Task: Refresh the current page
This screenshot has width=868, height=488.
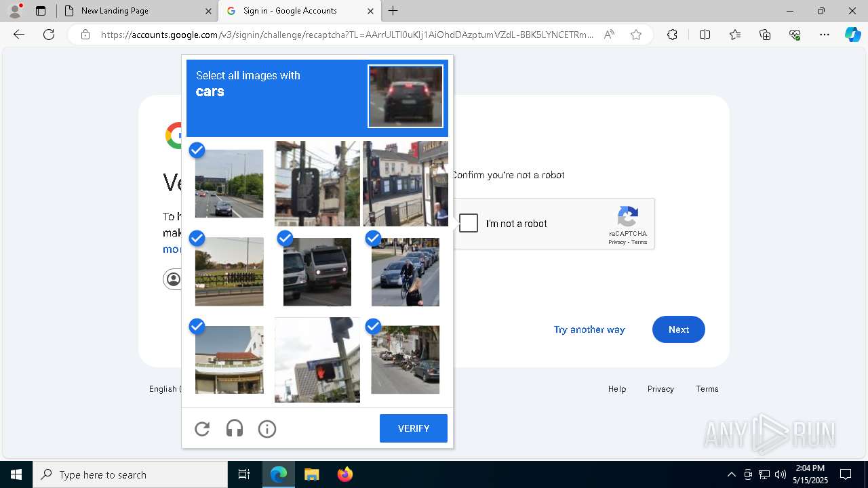Action: [49, 35]
